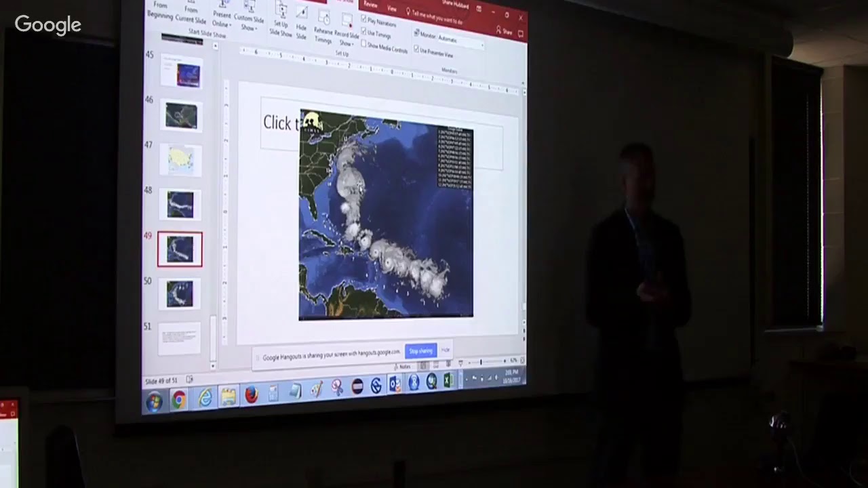Open Google Chrome from taskbar
Screen dimensions: 868x488
[179, 400]
